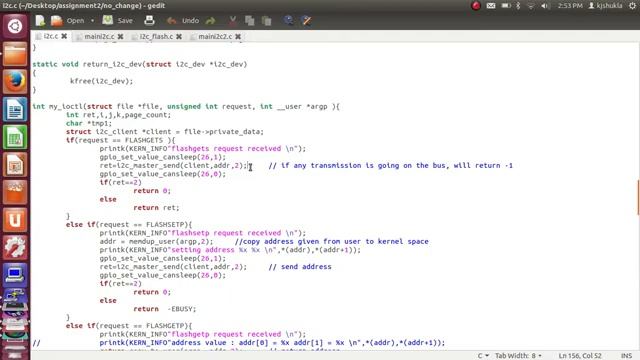640x360 pixels.
Task: Click the red recording indicator in top panel
Action: pos(476,6)
